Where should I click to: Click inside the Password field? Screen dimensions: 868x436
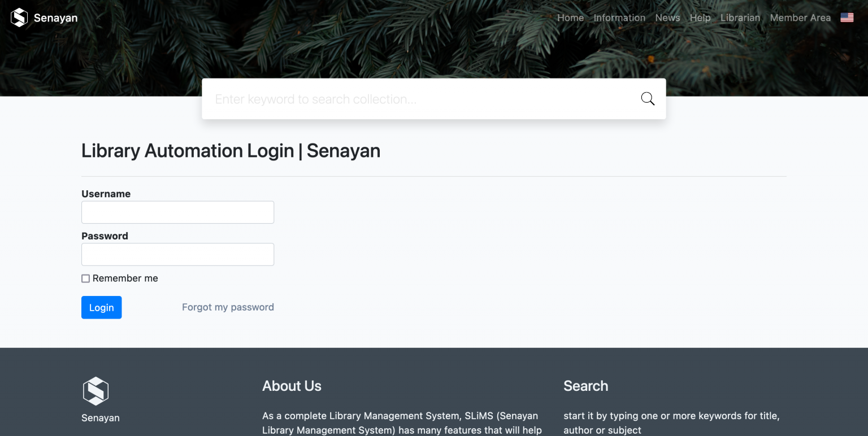point(177,254)
